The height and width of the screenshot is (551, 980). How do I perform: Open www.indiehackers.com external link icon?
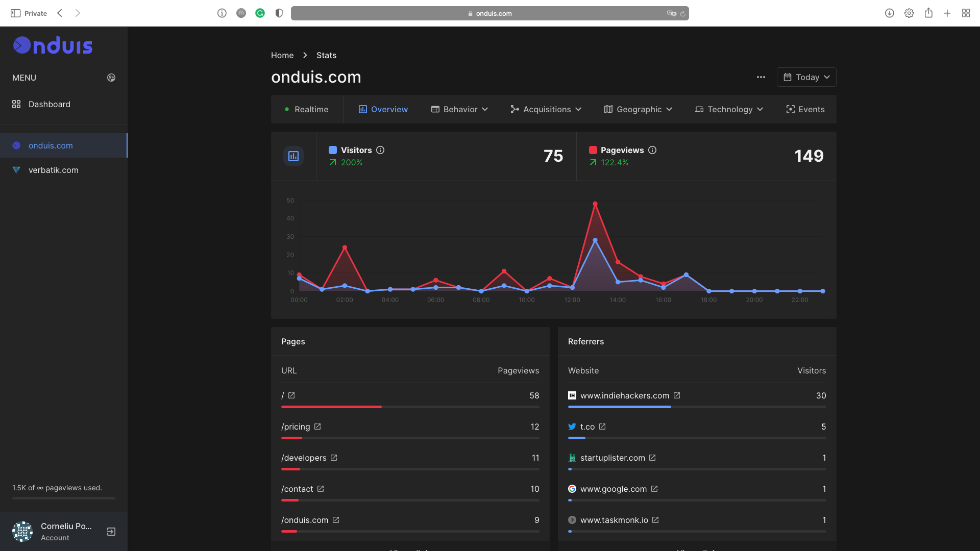677,395
